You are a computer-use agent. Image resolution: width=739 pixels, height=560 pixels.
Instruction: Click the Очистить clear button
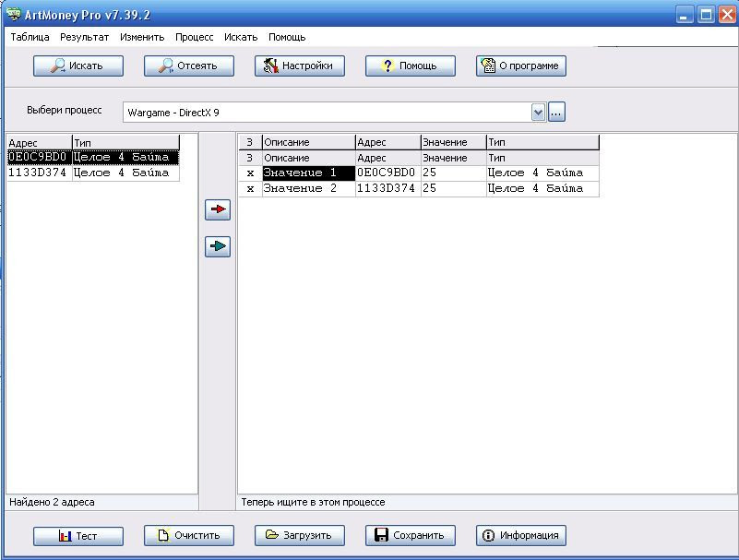point(189,535)
